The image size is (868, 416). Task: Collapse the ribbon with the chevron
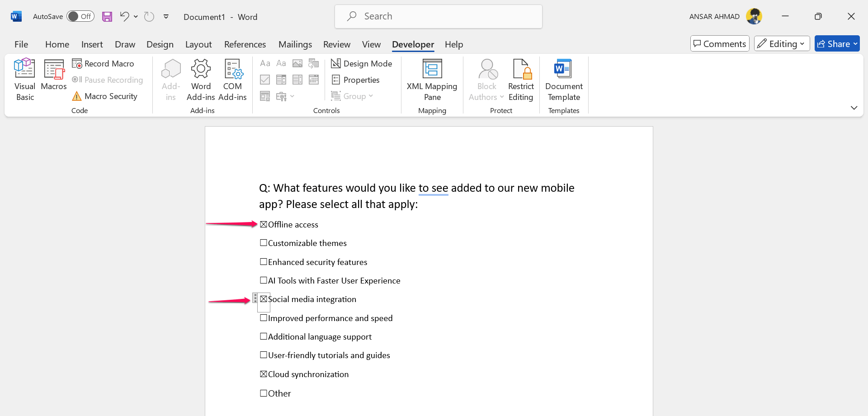[854, 108]
